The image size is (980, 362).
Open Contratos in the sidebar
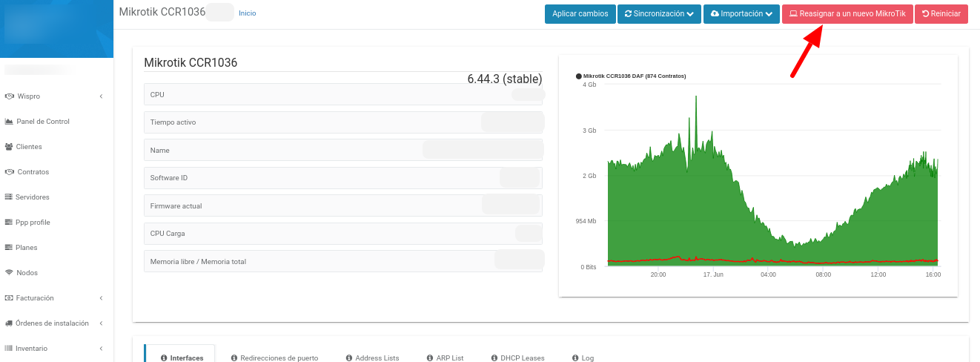coord(33,172)
